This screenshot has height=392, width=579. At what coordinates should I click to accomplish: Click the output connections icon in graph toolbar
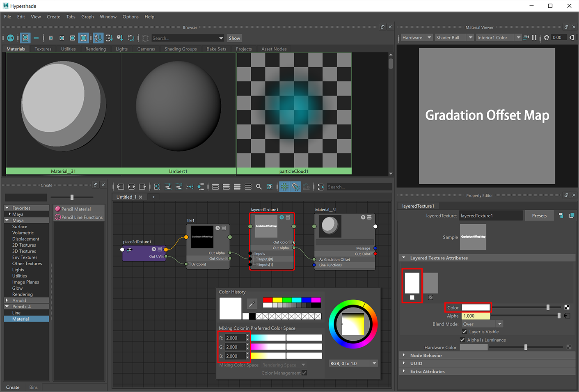click(x=142, y=187)
